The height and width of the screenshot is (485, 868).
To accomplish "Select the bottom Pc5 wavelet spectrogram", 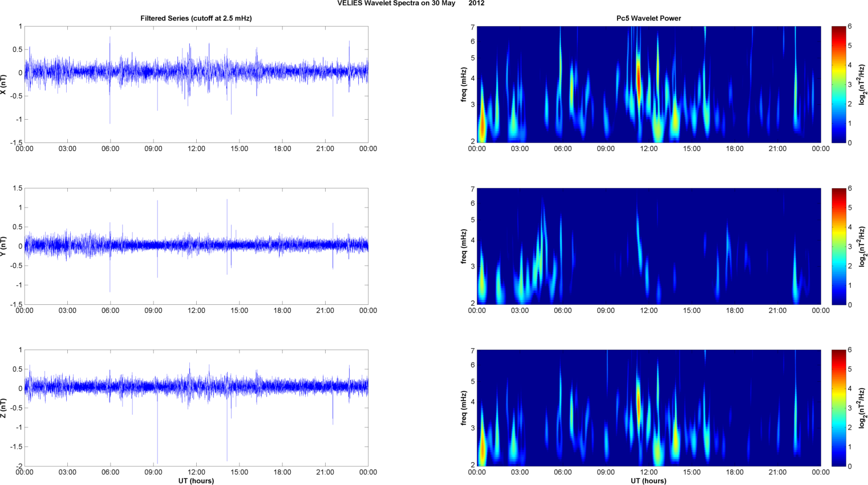I will coord(648,408).
